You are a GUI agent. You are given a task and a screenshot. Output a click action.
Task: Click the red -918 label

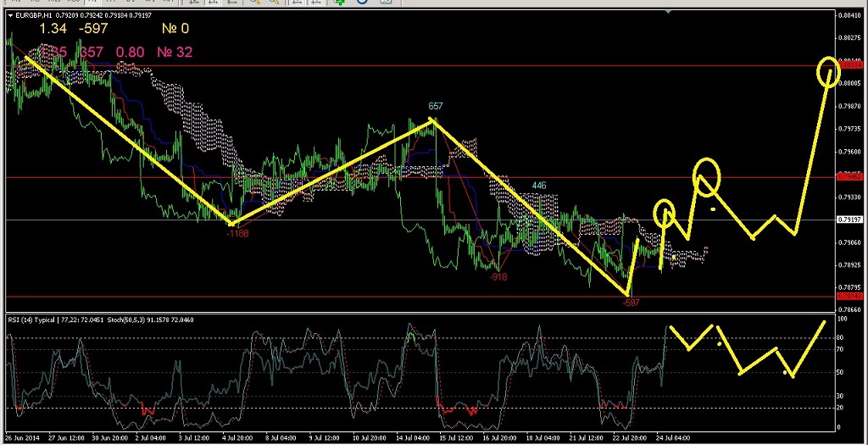pos(498,276)
